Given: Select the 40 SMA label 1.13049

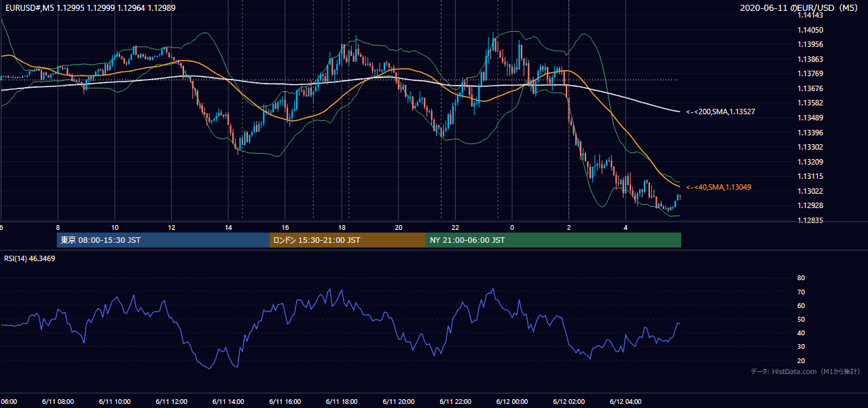Looking at the screenshot, I should coord(718,187).
